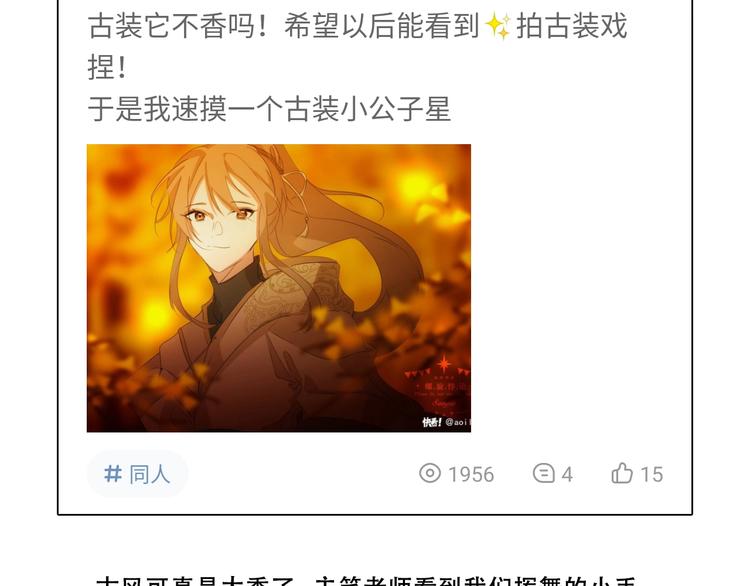Tap the red star logo on artwork

tap(443, 364)
